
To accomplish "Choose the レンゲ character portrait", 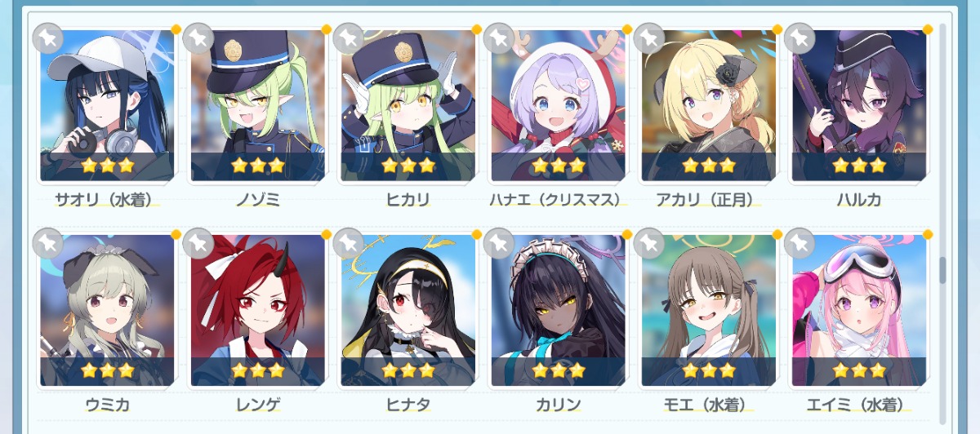I will tap(257, 310).
